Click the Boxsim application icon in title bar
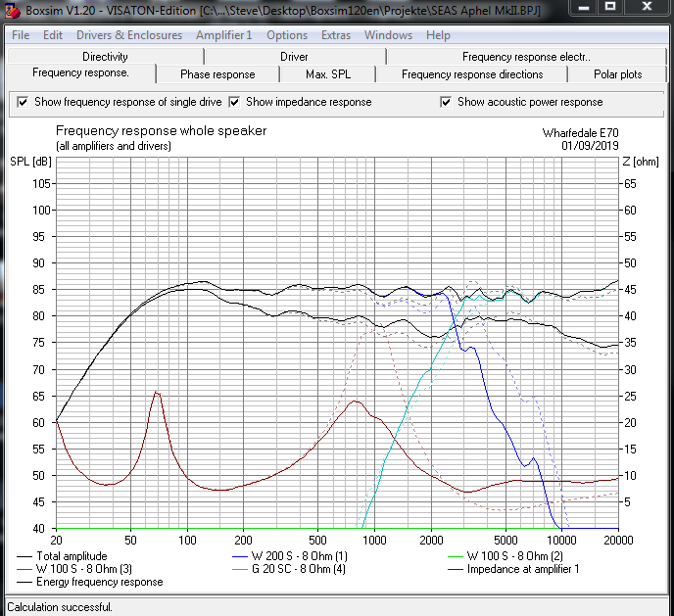The width and height of the screenshot is (674, 616). pyautogui.click(x=12, y=11)
